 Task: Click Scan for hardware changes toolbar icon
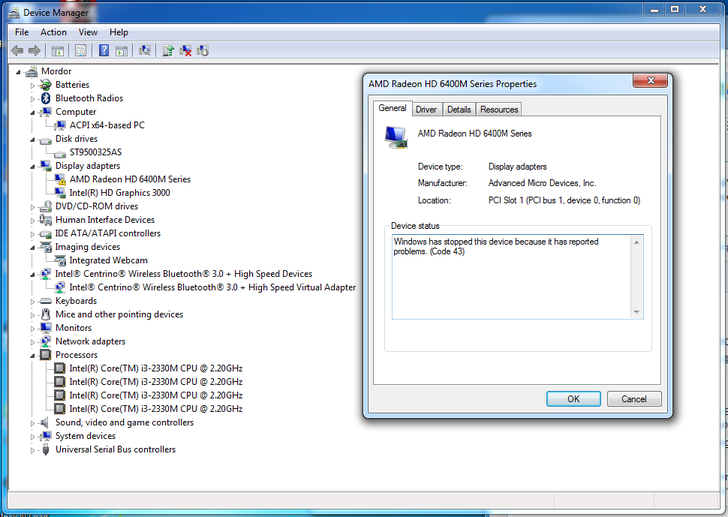coord(145,50)
